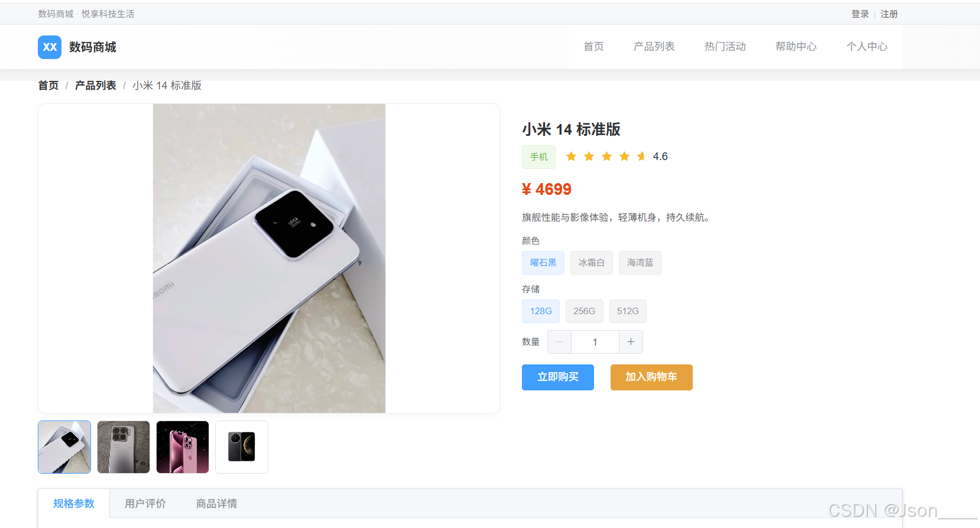Select the white phone thumbnail
Viewport: 980px width, 528px height.
64,447
